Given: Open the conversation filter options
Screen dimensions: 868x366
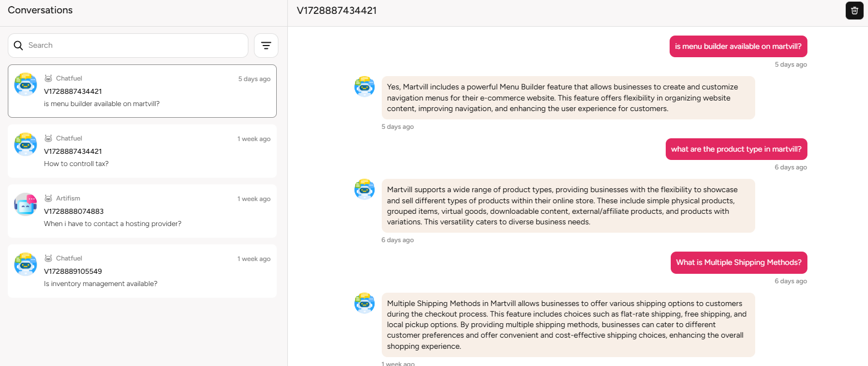Looking at the screenshot, I should 266,46.
